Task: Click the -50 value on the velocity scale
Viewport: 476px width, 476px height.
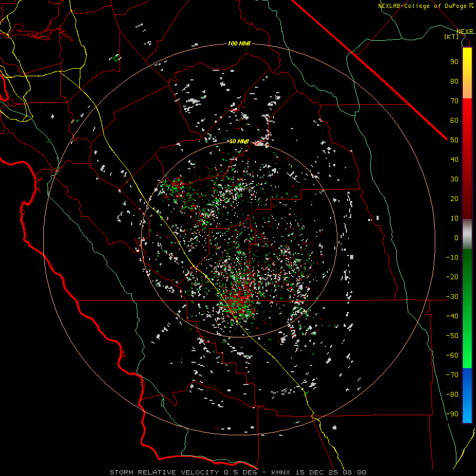Action: [x=452, y=335]
